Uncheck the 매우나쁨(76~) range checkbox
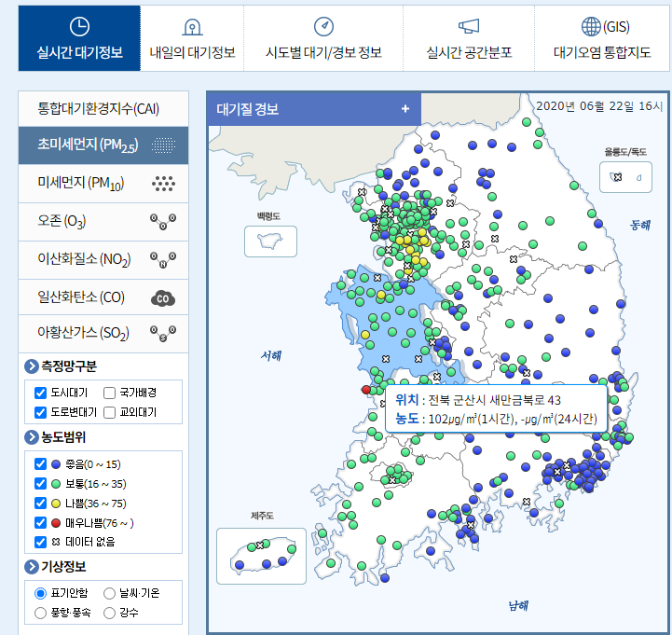 40,522
